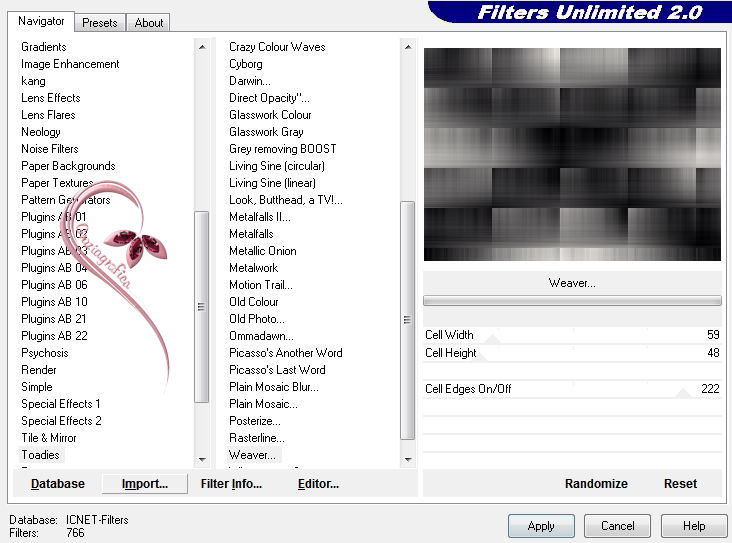
Task: Select the Navigator tab
Action: pyautogui.click(x=41, y=21)
